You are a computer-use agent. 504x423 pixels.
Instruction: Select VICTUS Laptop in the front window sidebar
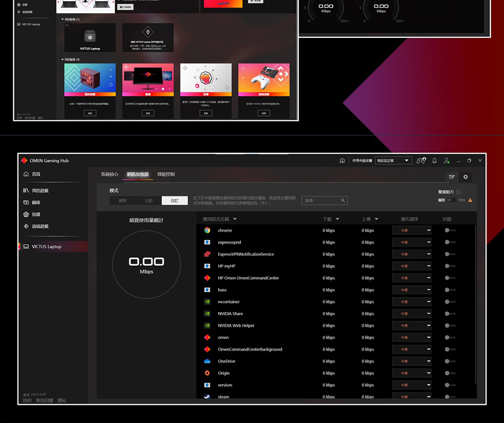click(x=53, y=247)
